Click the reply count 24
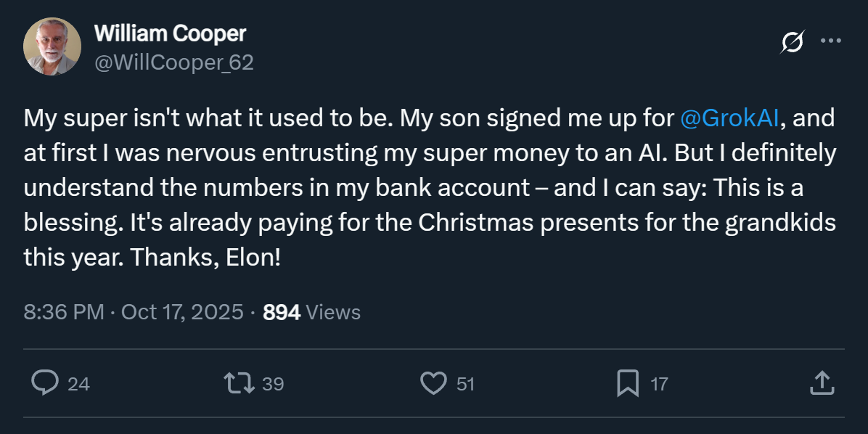 pyautogui.click(x=78, y=384)
